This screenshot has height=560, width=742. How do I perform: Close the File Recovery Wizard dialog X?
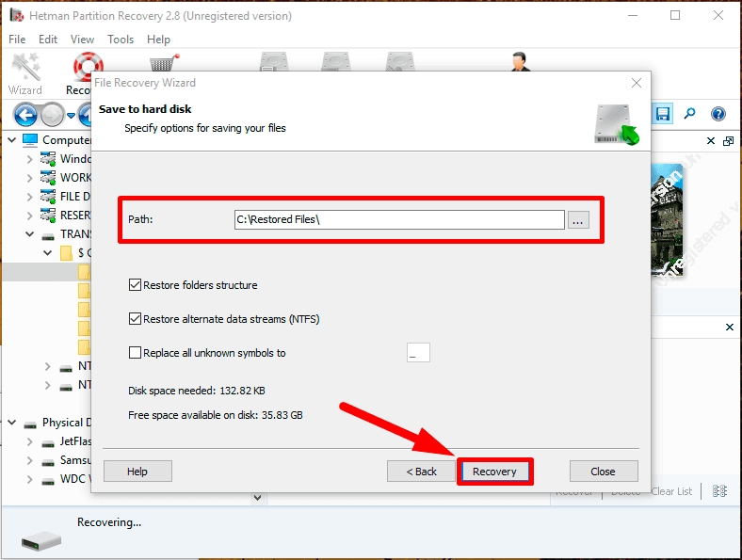pyautogui.click(x=637, y=83)
